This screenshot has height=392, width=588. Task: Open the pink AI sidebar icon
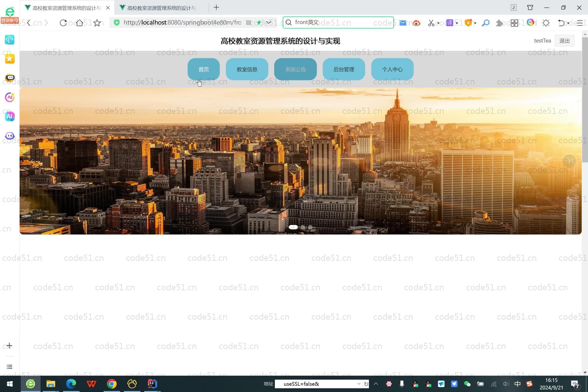[10, 97]
